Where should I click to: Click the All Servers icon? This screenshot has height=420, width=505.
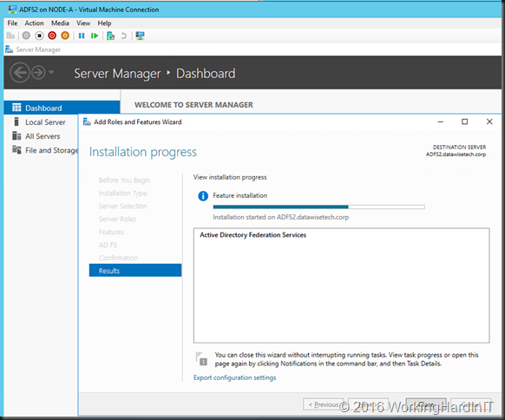coord(16,135)
